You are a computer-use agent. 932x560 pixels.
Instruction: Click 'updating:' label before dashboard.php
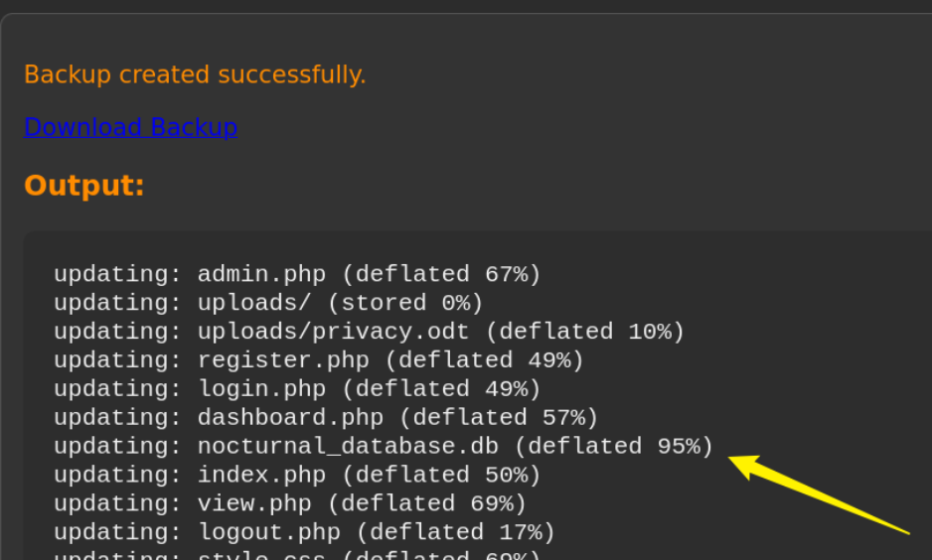click(x=117, y=417)
